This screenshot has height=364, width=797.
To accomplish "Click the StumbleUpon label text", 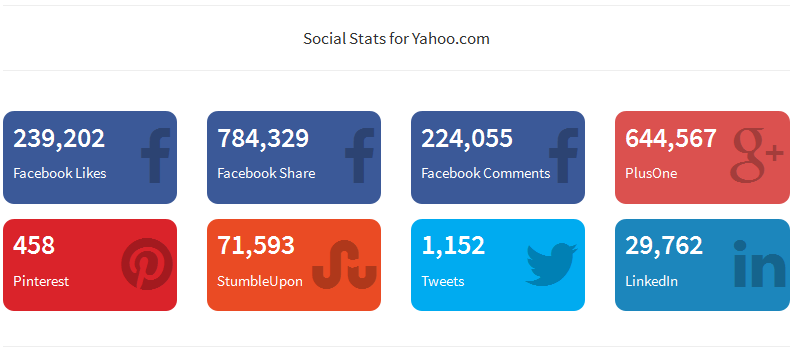I will tap(260, 281).
